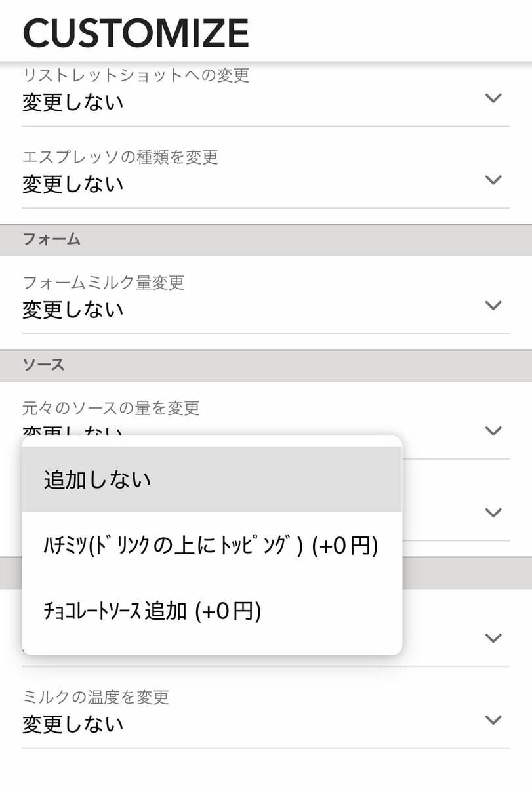The width and height of the screenshot is (532, 787).
Task: Click the chevron directly above the ミルクの温度を変更 row
Action: pos(493,637)
